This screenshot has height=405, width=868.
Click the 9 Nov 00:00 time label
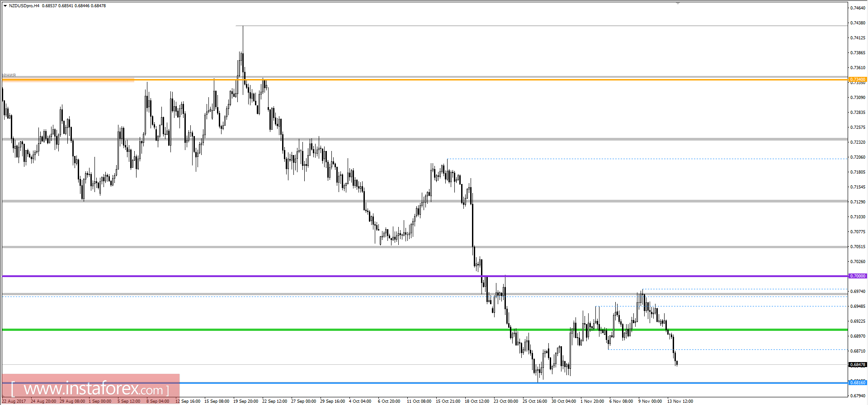tap(650, 401)
